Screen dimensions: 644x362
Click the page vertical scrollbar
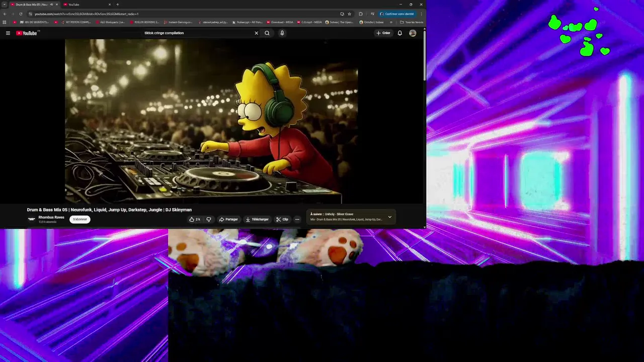pyautogui.click(x=425, y=55)
